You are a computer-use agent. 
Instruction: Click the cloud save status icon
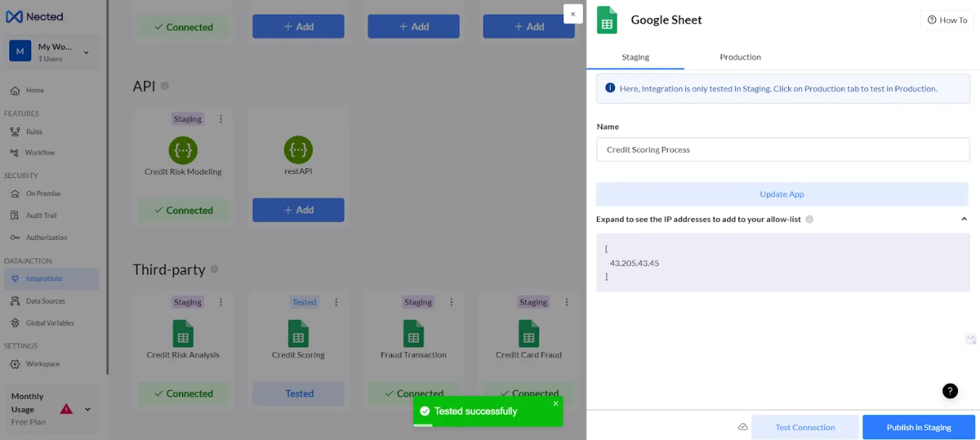click(x=743, y=427)
